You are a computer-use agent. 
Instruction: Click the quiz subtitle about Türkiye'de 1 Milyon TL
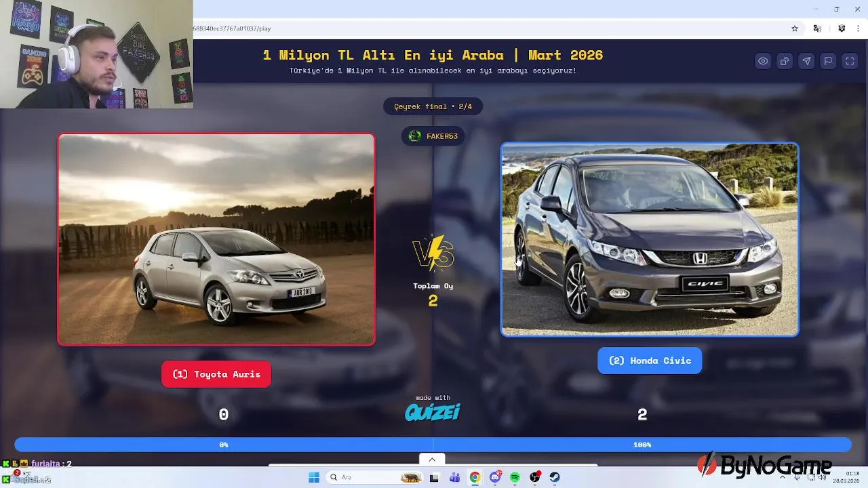tap(433, 70)
